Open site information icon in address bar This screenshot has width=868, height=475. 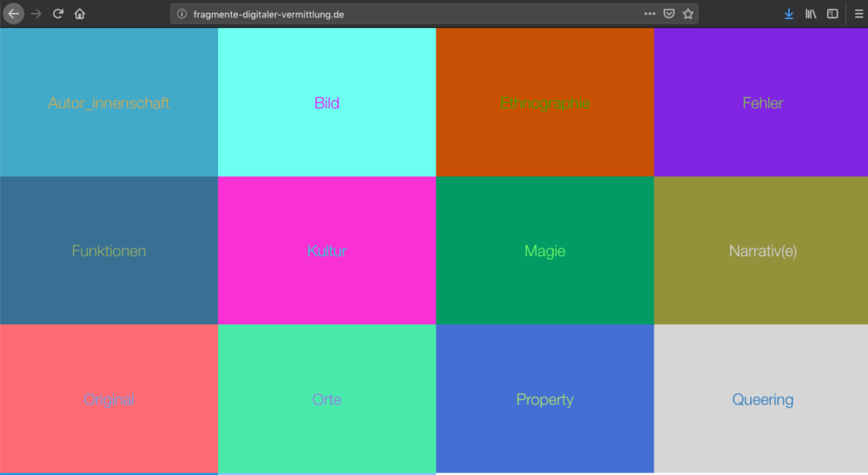(x=182, y=14)
